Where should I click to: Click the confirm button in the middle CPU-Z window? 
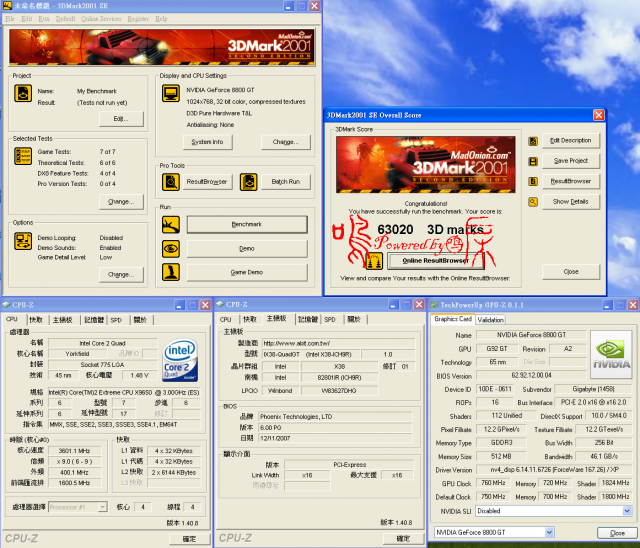(x=403, y=539)
